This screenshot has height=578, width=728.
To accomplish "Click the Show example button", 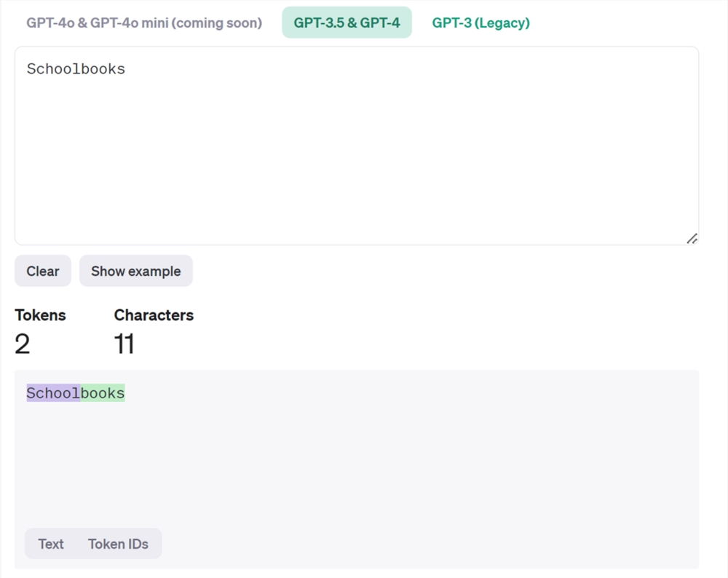I will click(x=135, y=272).
